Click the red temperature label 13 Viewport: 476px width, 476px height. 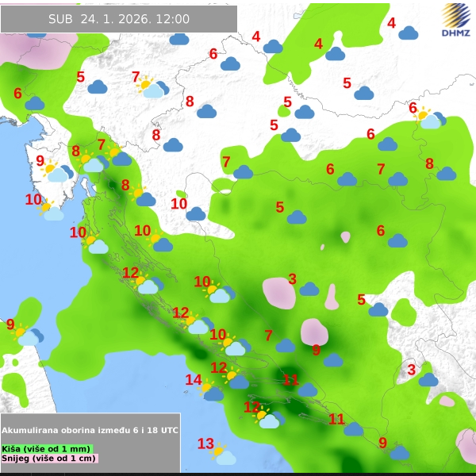pyautogui.click(x=205, y=443)
